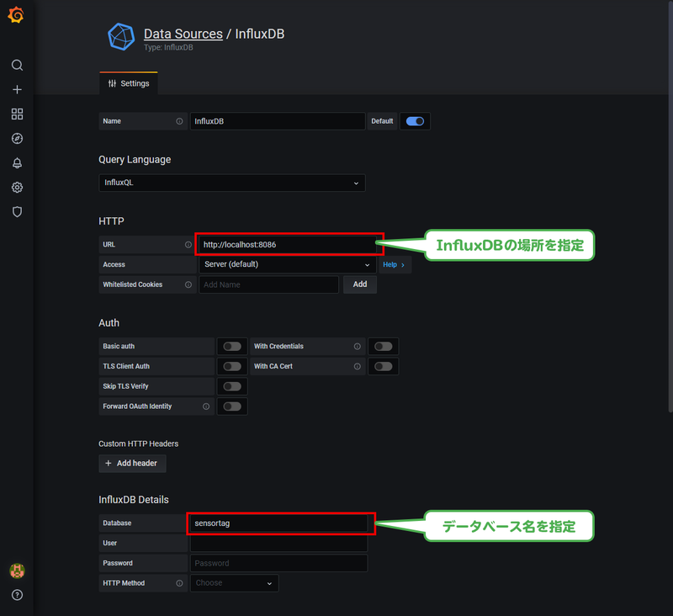
Task: Open the Dashboards grid icon
Action: 17,114
